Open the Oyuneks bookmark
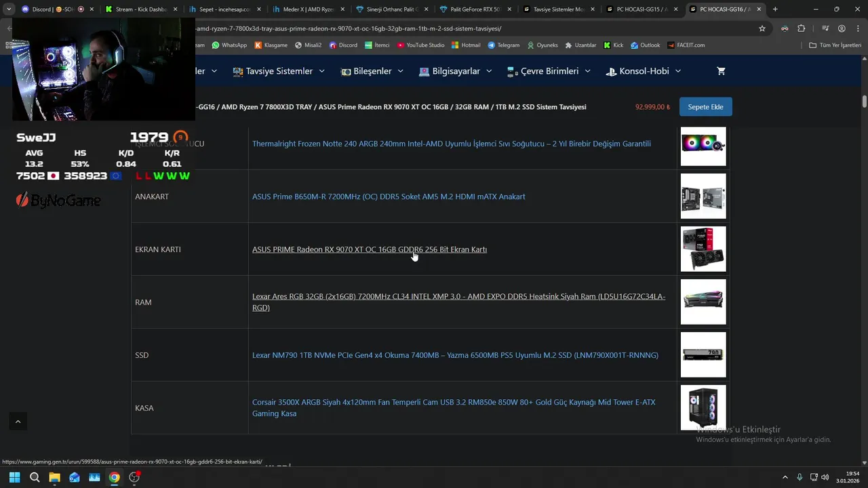 pos(542,45)
